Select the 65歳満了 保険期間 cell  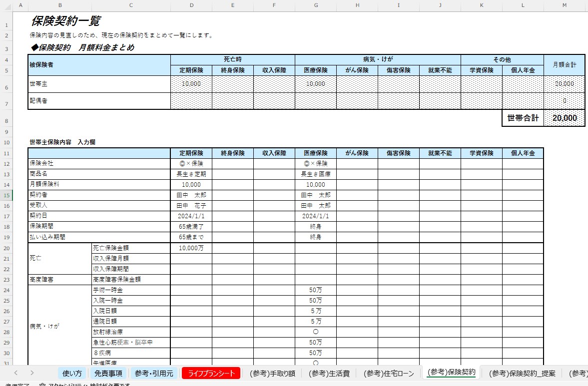[192, 226]
